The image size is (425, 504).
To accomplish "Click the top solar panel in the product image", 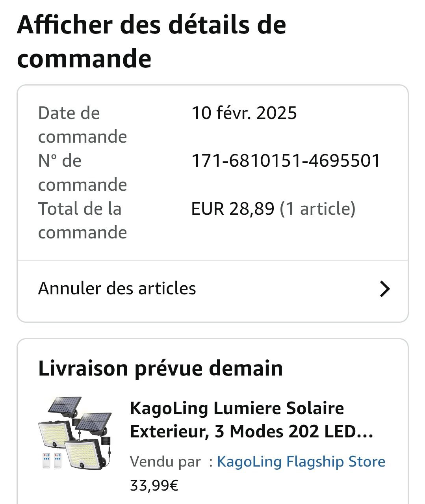I will click(x=65, y=405).
